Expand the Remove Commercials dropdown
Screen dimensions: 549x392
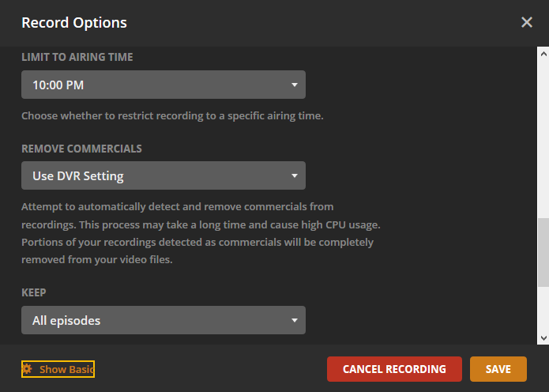click(x=163, y=175)
